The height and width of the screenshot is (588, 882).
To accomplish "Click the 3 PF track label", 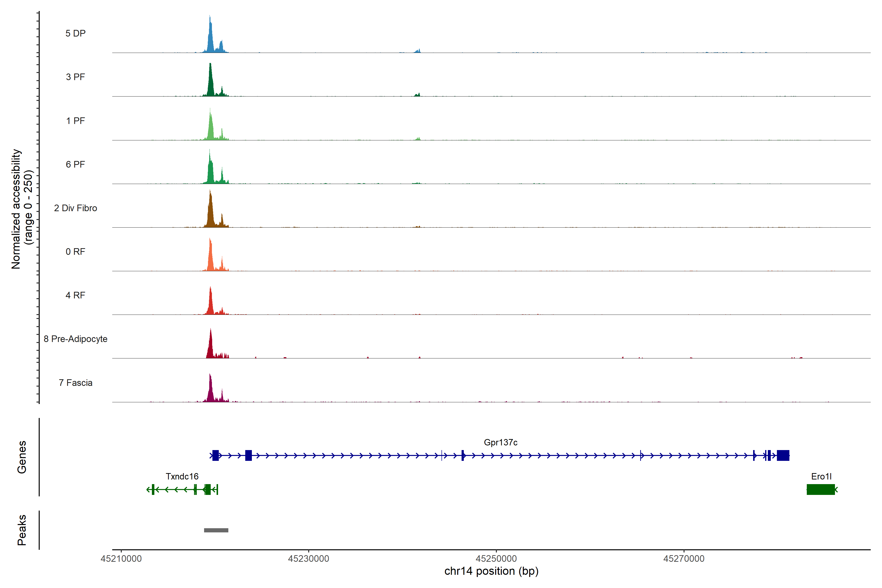I will 75,77.
